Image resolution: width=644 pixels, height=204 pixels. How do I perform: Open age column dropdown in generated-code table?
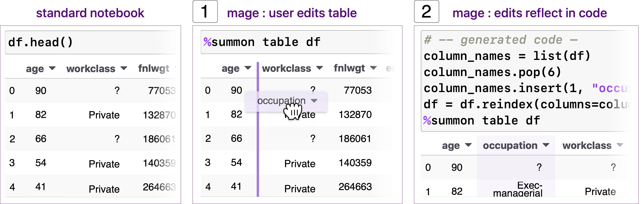click(x=468, y=145)
